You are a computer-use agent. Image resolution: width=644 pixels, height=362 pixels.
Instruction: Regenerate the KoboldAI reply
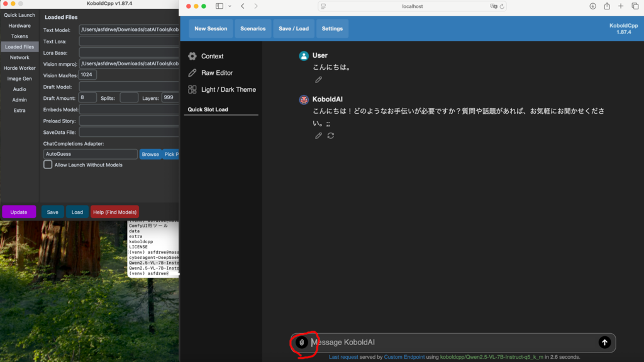(331, 136)
